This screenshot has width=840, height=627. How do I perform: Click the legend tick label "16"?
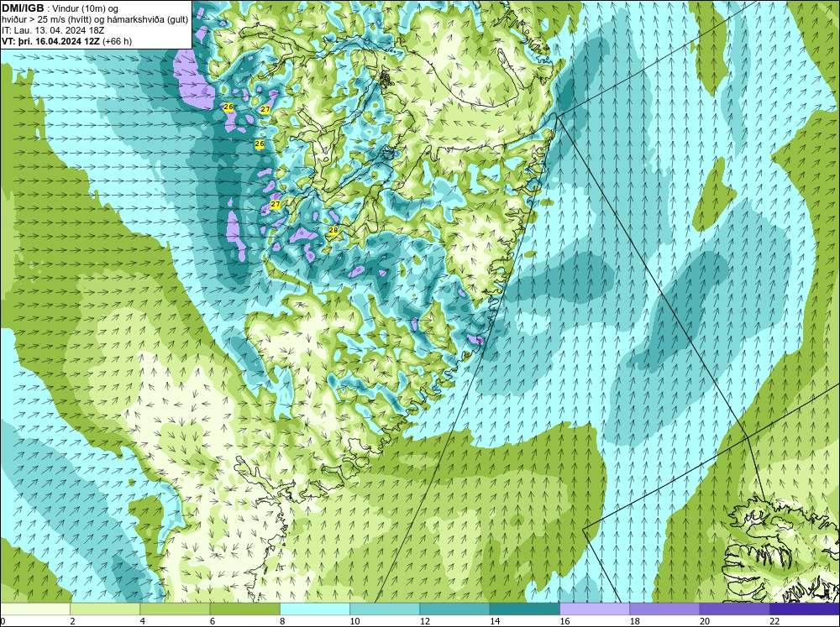click(x=565, y=621)
